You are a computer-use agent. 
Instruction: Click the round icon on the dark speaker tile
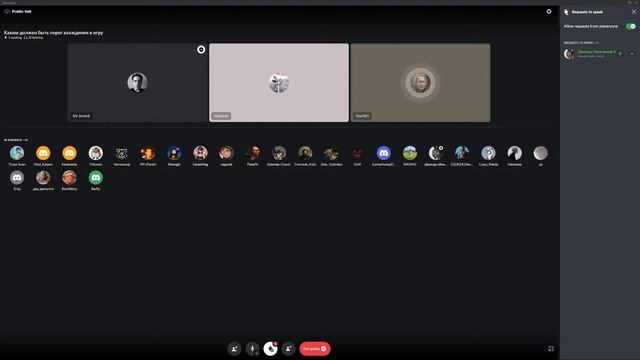coord(201,49)
